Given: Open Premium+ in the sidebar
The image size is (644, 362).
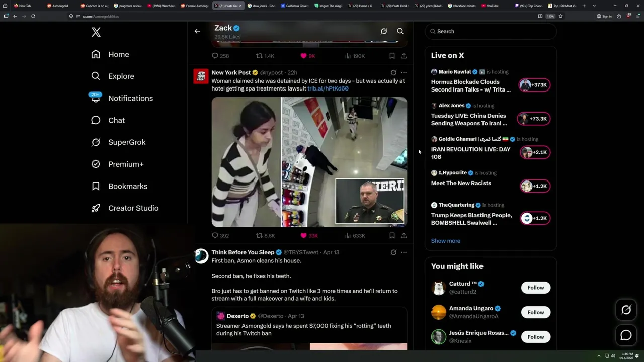Looking at the screenshot, I should pos(117,164).
